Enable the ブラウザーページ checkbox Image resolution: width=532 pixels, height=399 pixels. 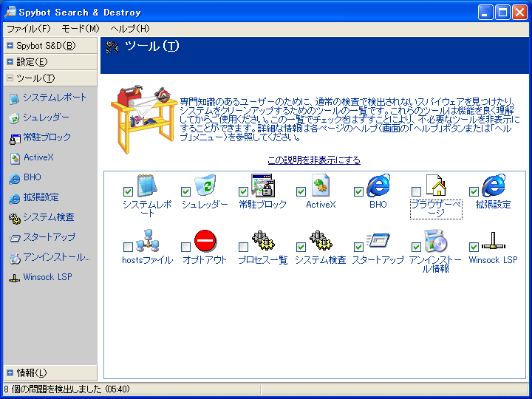[x=416, y=191]
